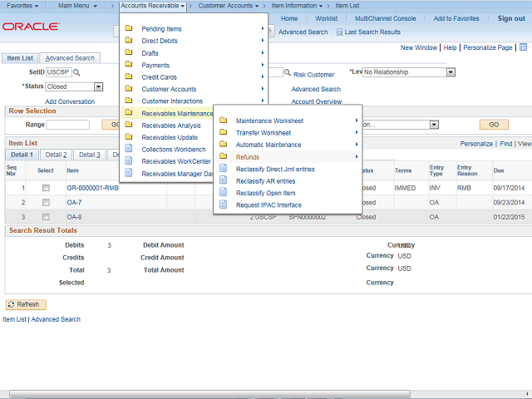Open the Favorites dropdown menu
This screenshot has height=399, width=532.
[x=24, y=6]
